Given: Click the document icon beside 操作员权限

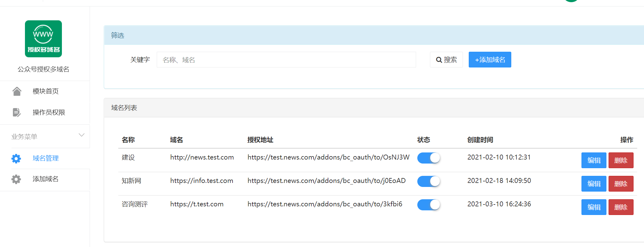Looking at the screenshot, I should tap(17, 112).
